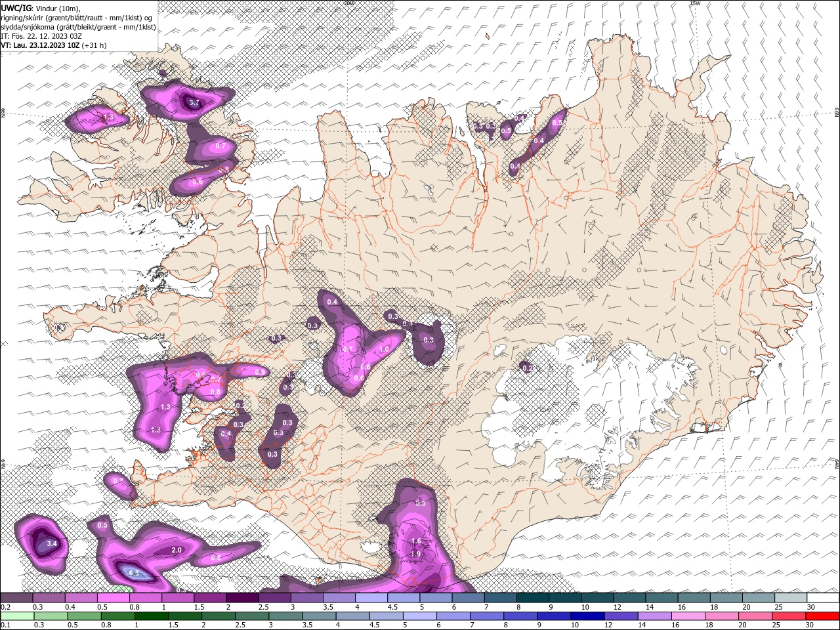Pick the light lavender 4 mm snow legend swatch
This screenshot has height=630, width=840.
pyautogui.click(x=371, y=597)
